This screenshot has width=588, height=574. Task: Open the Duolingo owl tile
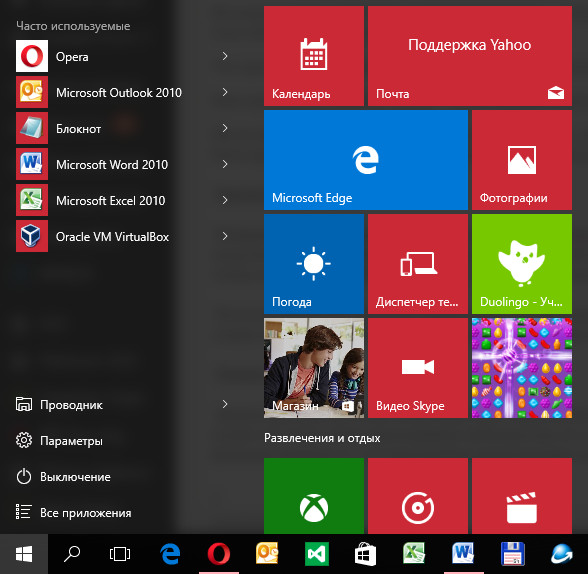pyautogui.click(x=522, y=264)
